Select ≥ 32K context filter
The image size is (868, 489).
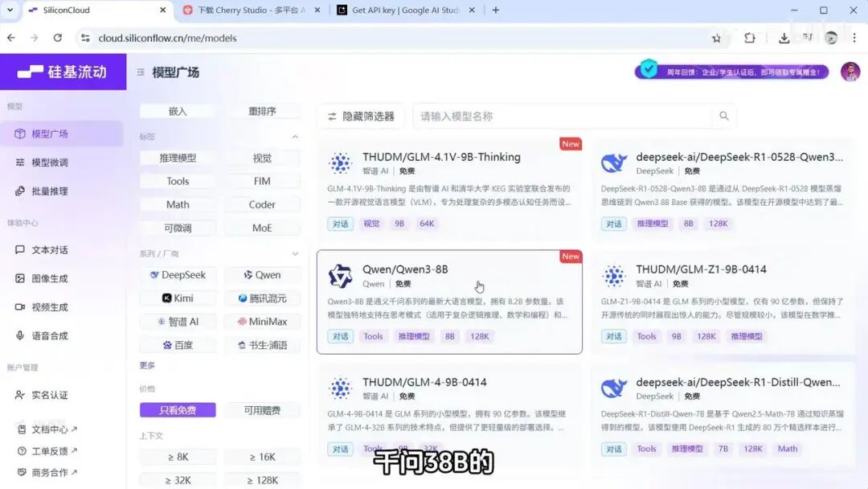(x=178, y=480)
